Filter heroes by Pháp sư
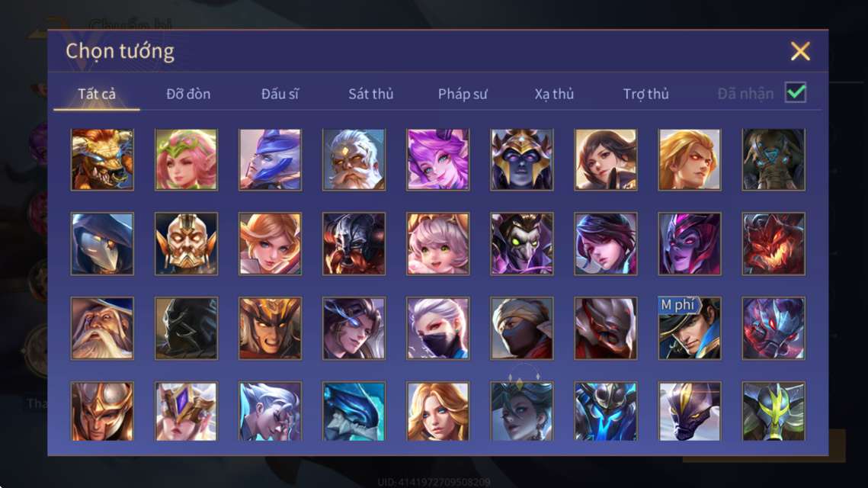This screenshot has width=868, height=488. click(x=463, y=94)
